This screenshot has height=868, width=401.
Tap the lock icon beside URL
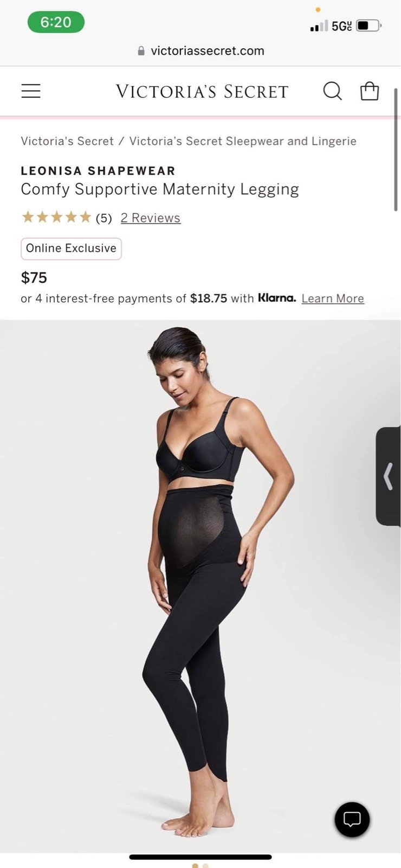[141, 51]
